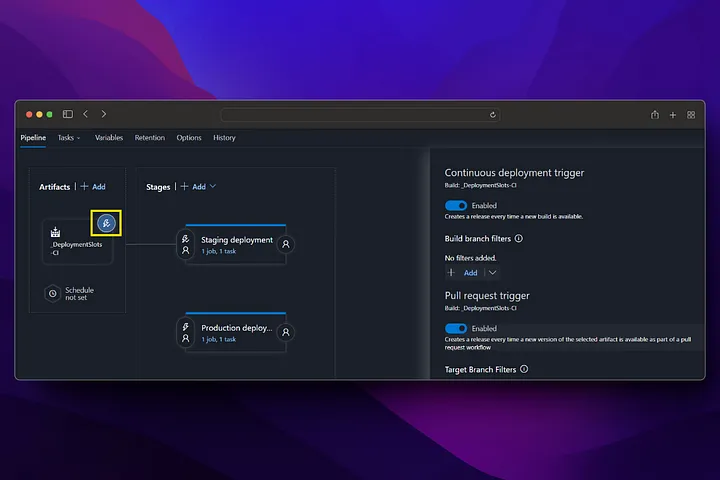This screenshot has width=720, height=480.
Task: Toggle the browser sidebar icon
Action: (68, 114)
